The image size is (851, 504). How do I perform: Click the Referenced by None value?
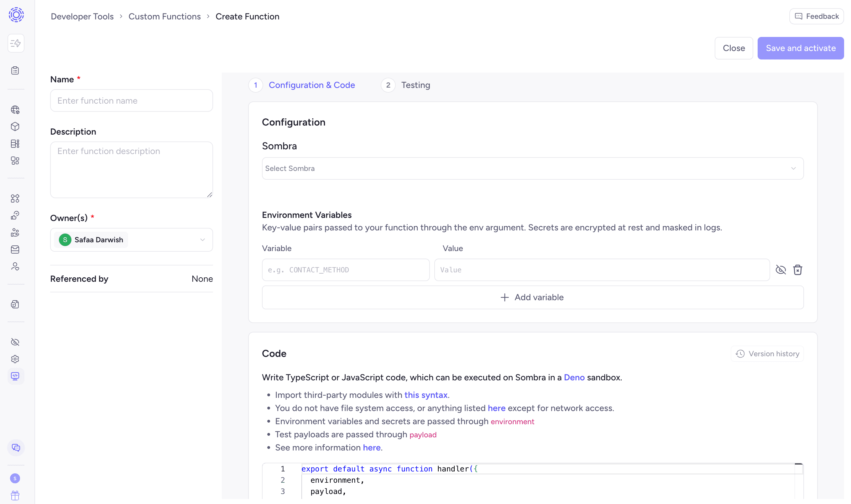pyautogui.click(x=202, y=279)
